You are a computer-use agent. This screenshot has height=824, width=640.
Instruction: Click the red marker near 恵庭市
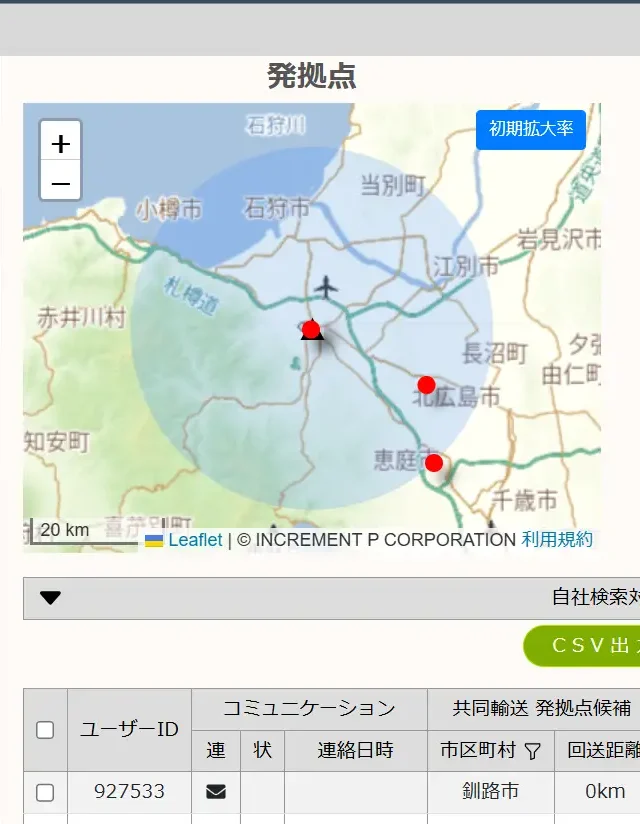pyautogui.click(x=433, y=462)
